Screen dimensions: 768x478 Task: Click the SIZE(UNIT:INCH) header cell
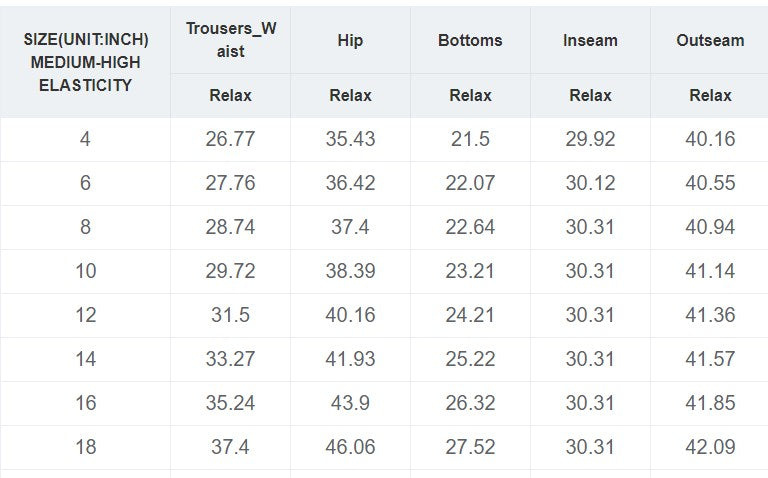pyautogui.click(x=86, y=62)
